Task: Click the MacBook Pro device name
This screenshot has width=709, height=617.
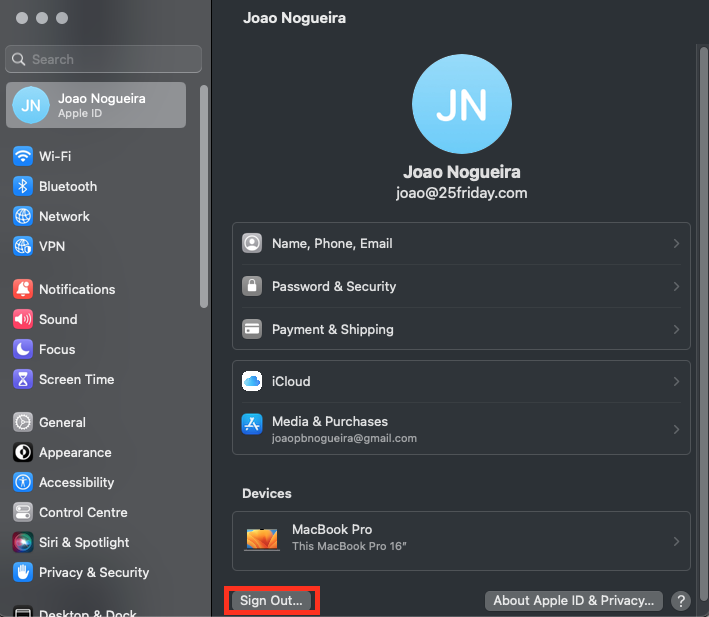Action: click(332, 529)
